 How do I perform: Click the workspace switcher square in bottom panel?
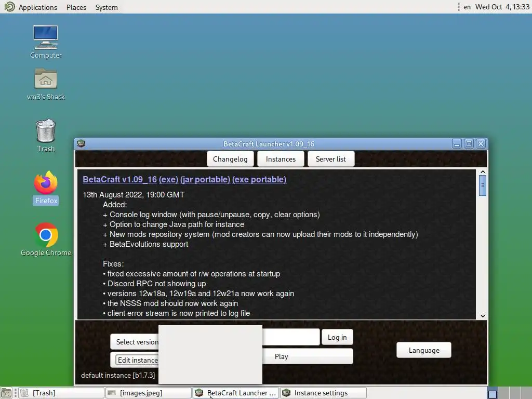coord(493,394)
